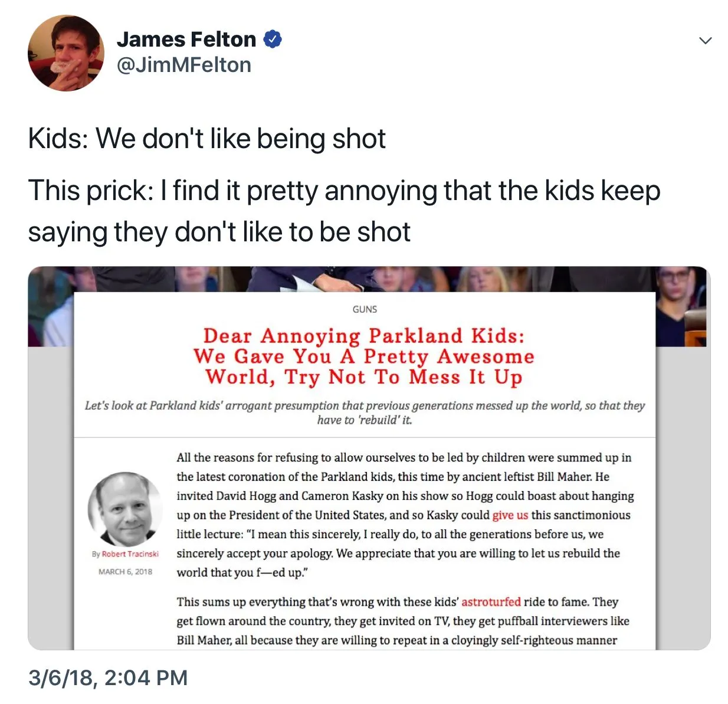728x704 pixels.
Task: Click the red 'astroturfed' hyperlink
Action: click(x=491, y=602)
